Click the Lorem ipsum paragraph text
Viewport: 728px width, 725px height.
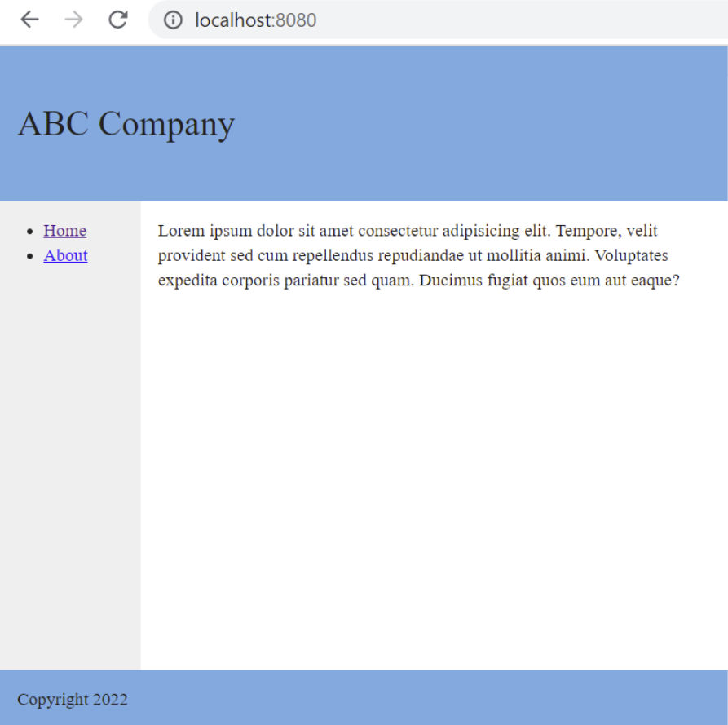click(x=419, y=255)
